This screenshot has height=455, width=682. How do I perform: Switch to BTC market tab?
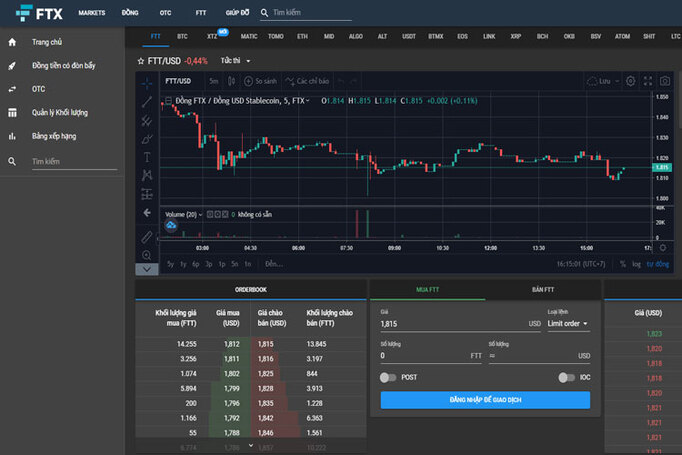[182, 37]
